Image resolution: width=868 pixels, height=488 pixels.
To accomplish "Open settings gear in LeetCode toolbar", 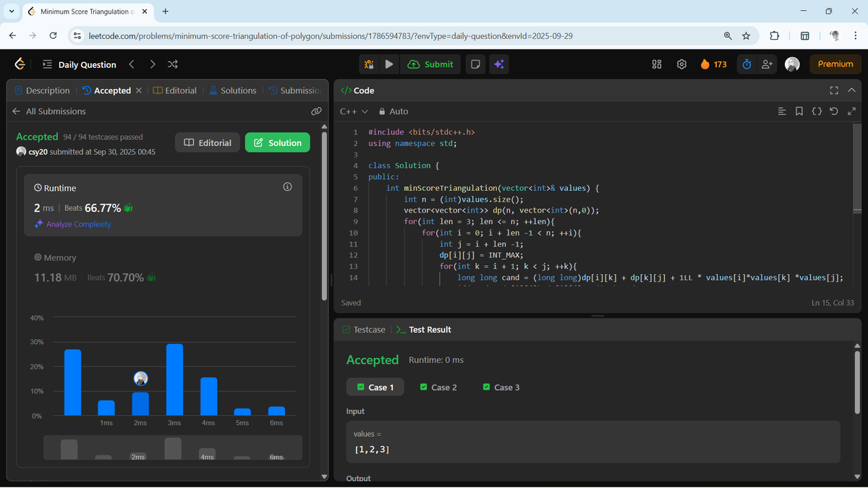I will click(681, 64).
